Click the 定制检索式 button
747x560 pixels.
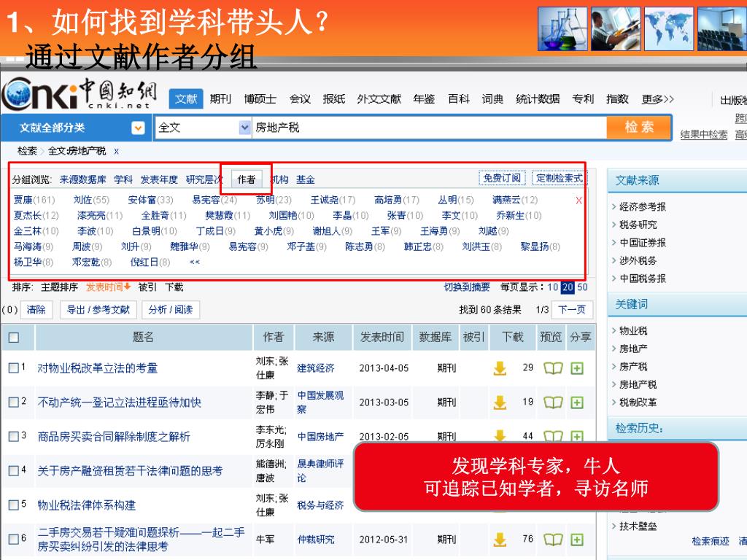tap(560, 178)
